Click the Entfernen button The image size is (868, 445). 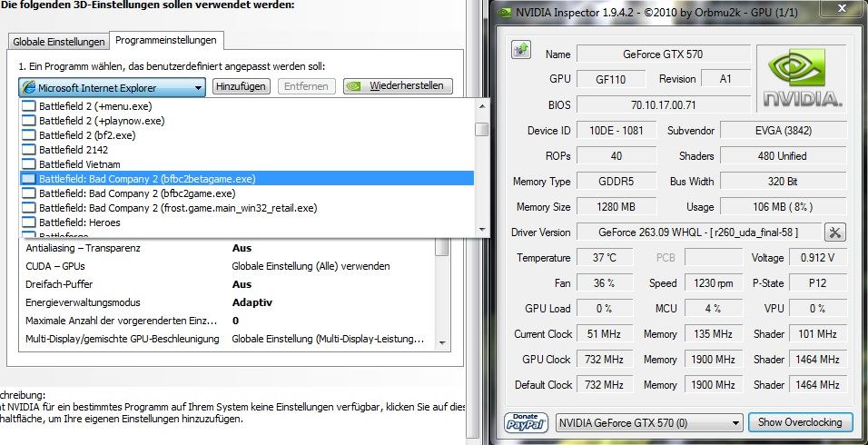(306, 86)
